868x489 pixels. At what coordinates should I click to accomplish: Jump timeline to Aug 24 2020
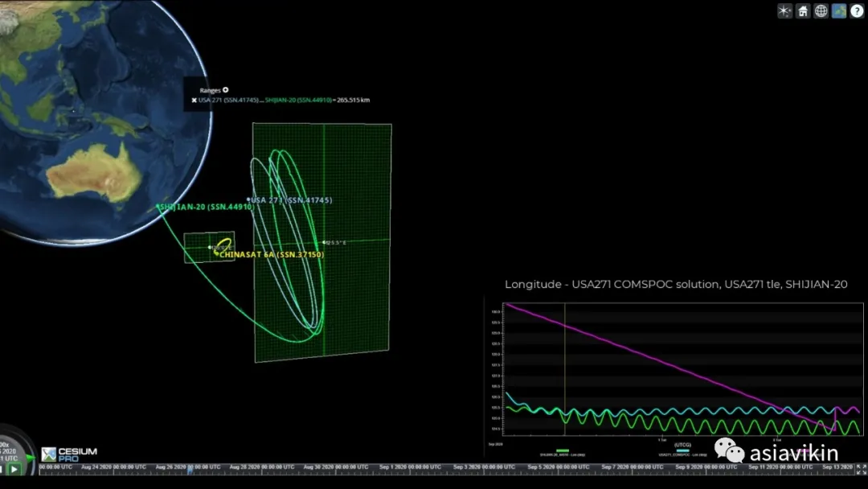click(113, 467)
